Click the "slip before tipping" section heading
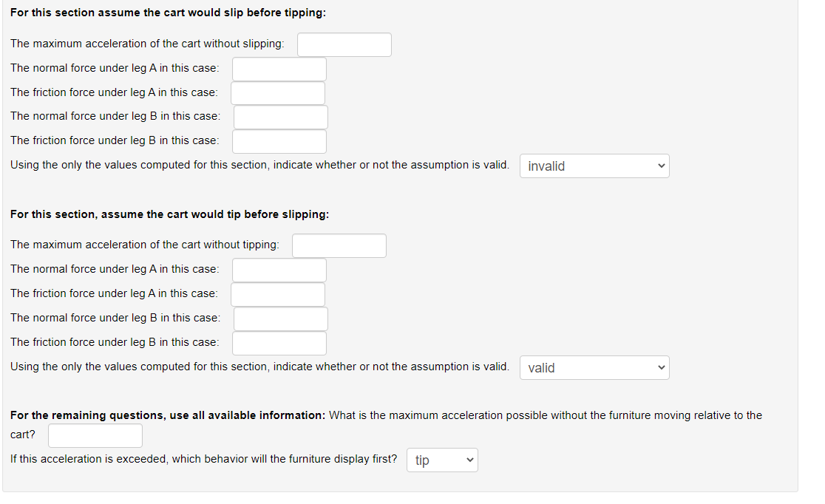The height and width of the screenshot is (504, 825). click(168, 13)
